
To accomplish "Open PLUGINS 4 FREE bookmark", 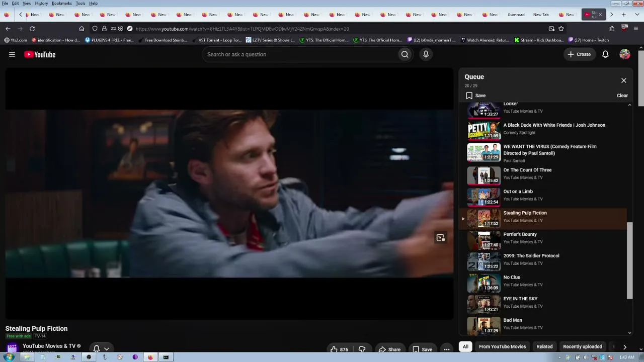I will coord(109,40).
